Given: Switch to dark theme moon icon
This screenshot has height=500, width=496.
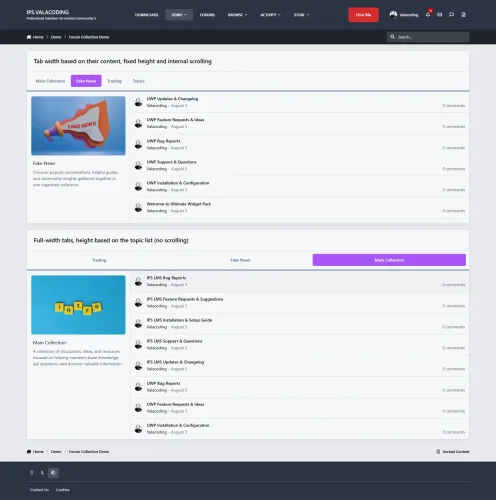Looking at the screenshot, I should (42, 472).
